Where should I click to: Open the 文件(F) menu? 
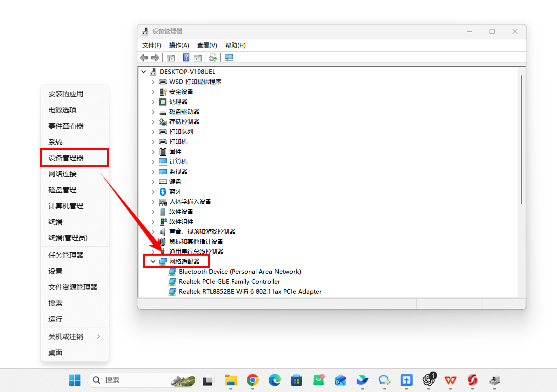tap(152, 45)
